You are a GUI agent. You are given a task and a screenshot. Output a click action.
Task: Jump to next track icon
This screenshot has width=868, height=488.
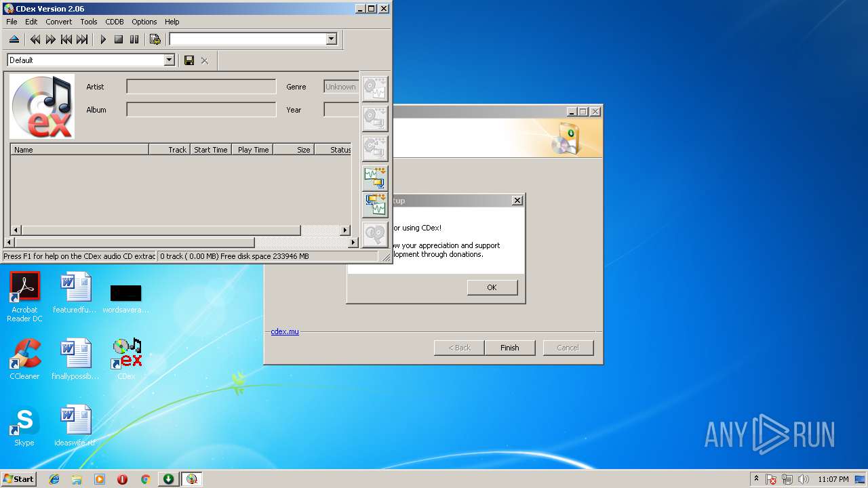coord(82,39)
